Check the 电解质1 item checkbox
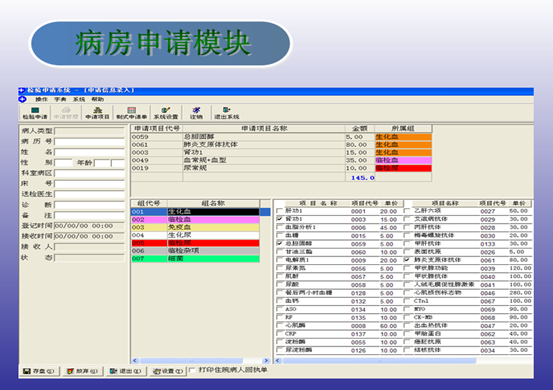 point(280,260)
